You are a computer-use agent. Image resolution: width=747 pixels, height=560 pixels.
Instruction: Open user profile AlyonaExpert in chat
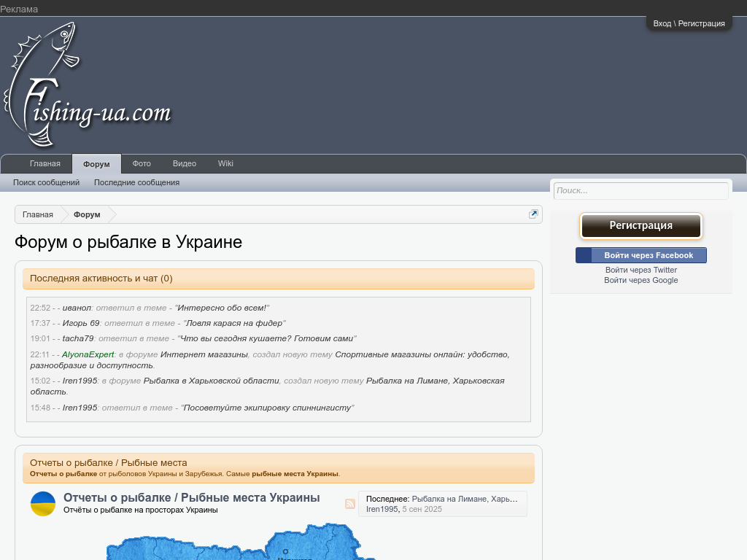coord(88,354)
